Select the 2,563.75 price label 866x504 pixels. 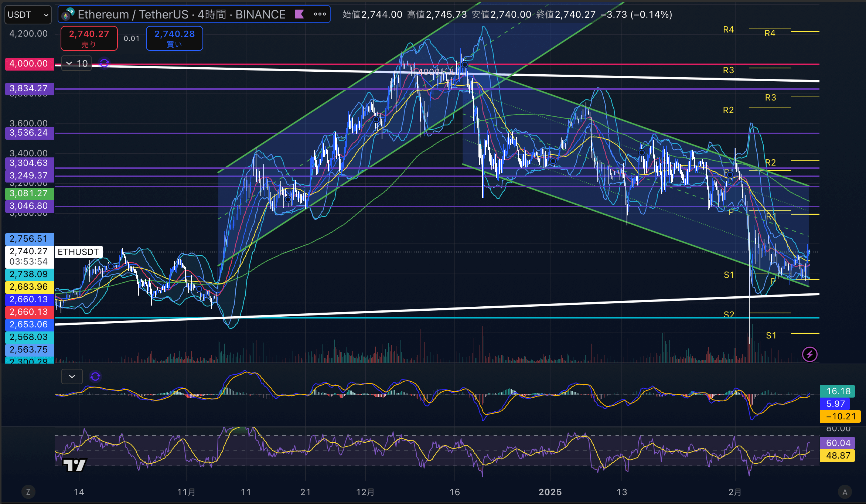pos(29,350)
